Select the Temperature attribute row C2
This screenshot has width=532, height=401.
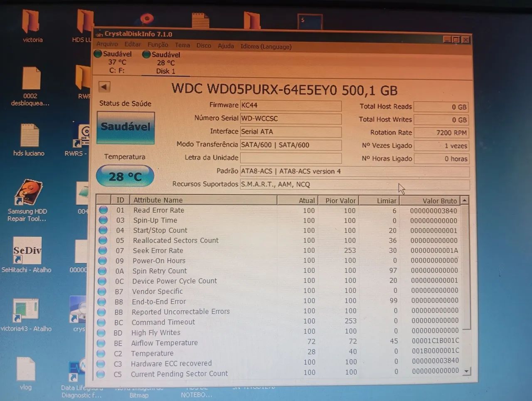pos(279,353)
